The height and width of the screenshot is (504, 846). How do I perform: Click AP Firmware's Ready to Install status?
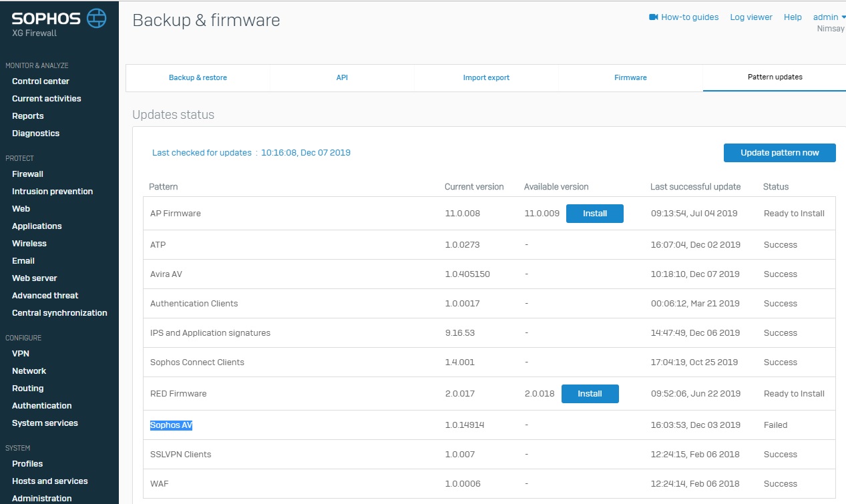(795, 214)
